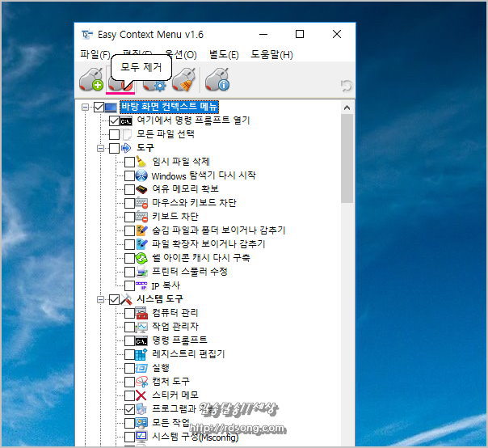
Task: Click the vertical scrollbar thumb of the list
Action: point(347,158)
